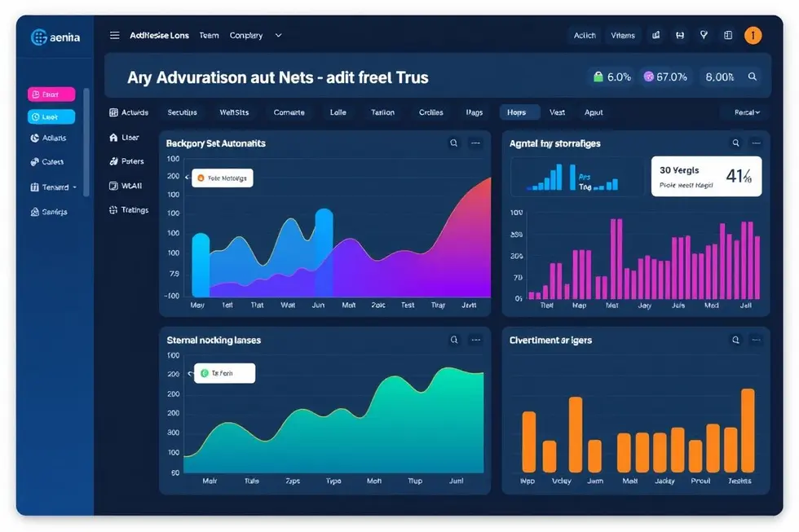Search within the Backpory Set Autonatits chart panel

(x=454, y=143)
